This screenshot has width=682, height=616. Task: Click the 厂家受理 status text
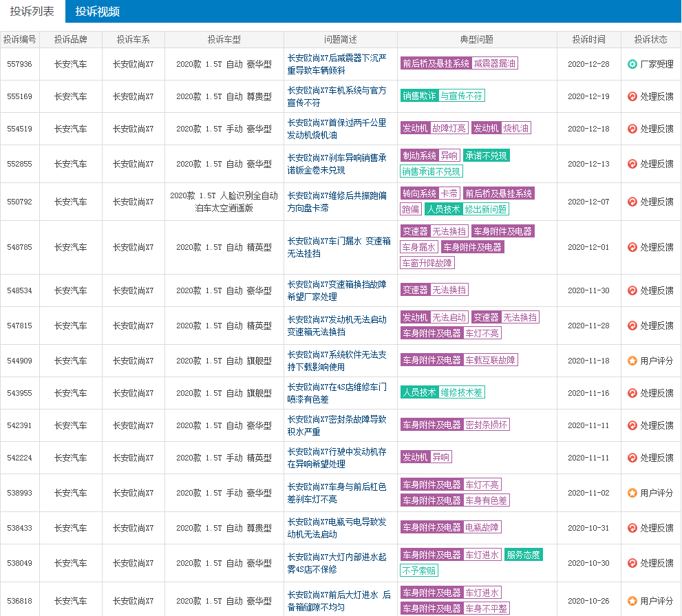(x=657, y=65)
